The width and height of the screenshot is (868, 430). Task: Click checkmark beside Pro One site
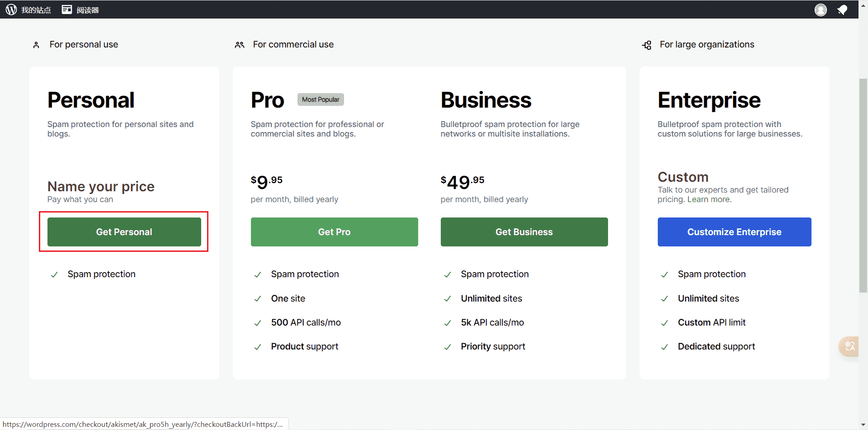point(258,299)
